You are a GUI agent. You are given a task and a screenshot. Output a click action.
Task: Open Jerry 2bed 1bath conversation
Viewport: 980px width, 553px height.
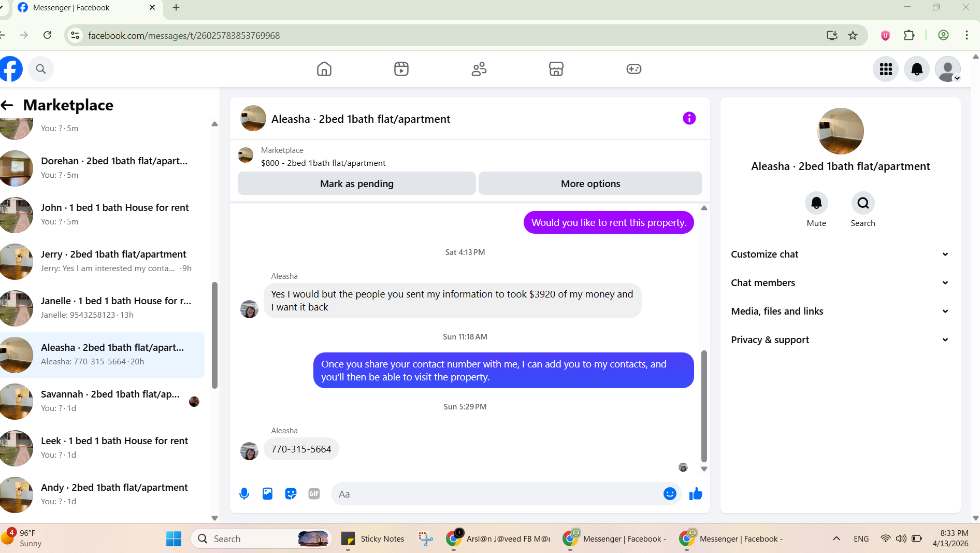tap(102, 261)
